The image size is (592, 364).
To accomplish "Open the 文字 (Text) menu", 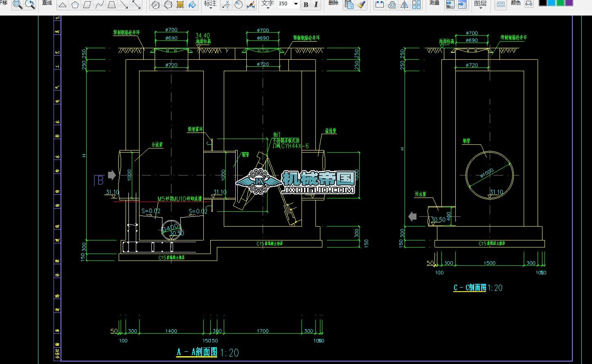I will point(267,4).
